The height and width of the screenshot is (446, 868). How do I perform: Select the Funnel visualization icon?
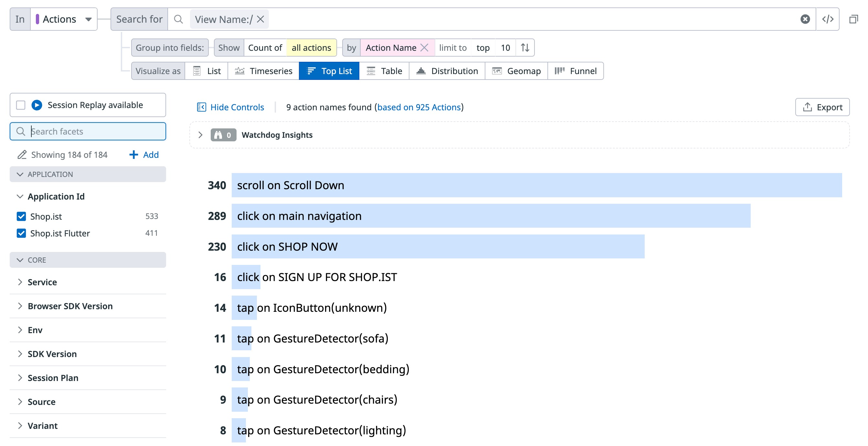pyautogui.click(x=560, y=71)
